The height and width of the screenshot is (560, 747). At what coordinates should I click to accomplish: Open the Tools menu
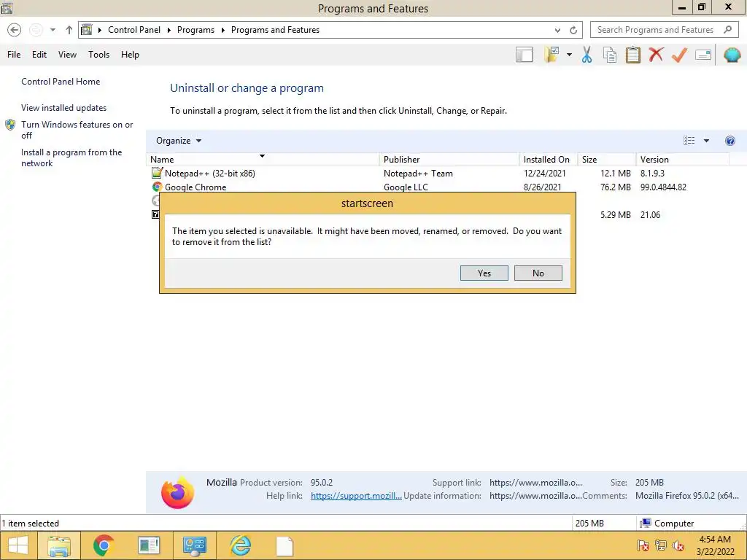(98, 55)
